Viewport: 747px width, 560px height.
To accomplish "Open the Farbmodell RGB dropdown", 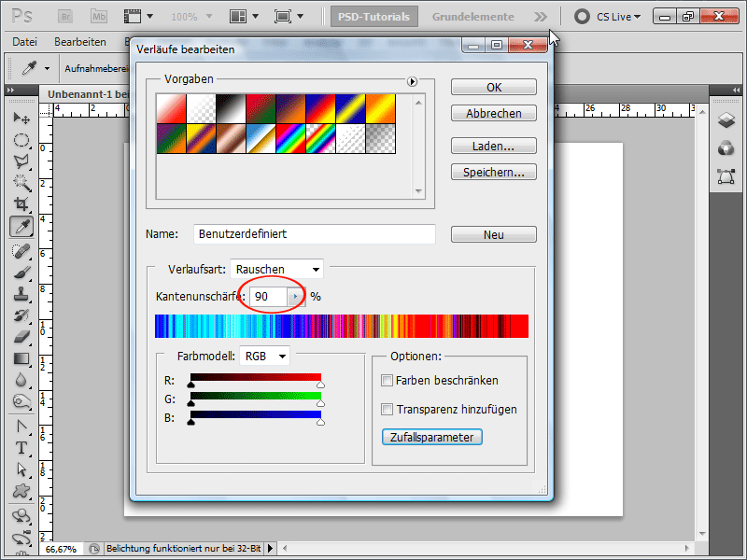I will point(264,357).
